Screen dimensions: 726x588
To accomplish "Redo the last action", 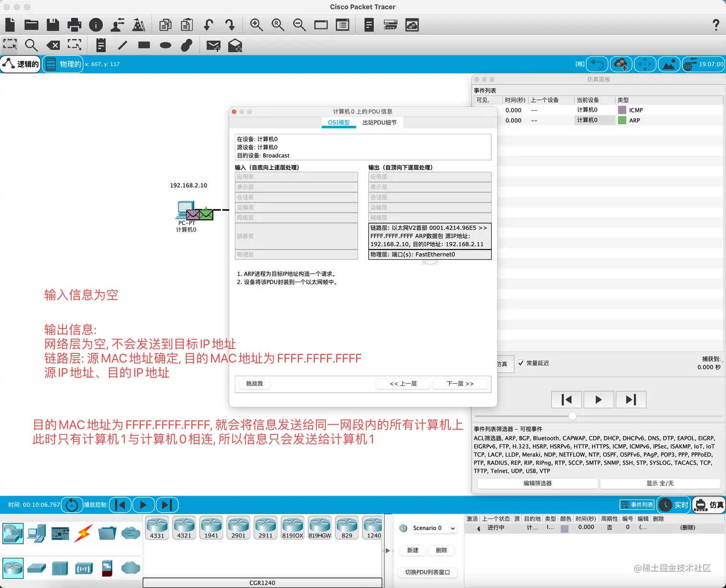I will [230, 24].
